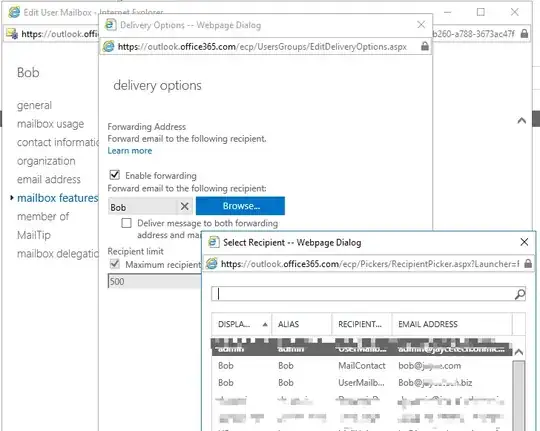Click the padlock icon in Delivery Options address bar
540x431 pixels.
pyautogui.click(x=425, y=46)
